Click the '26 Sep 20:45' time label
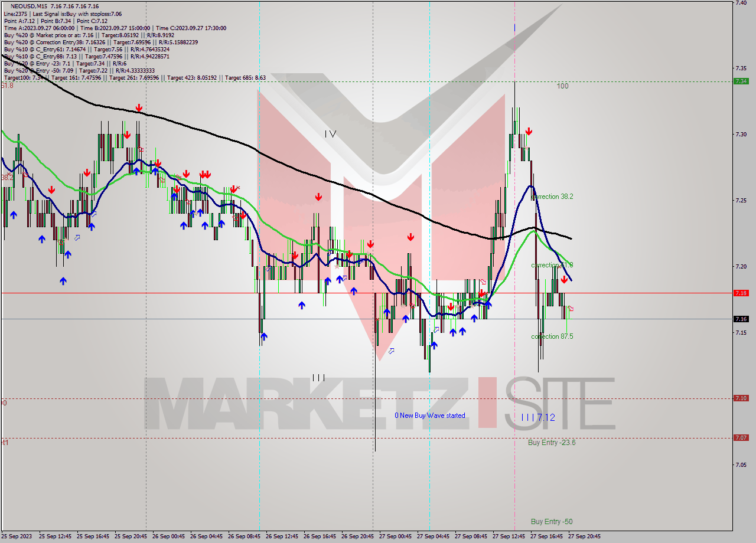The width and height of the screenshot is (756, 543). [358, 537]
